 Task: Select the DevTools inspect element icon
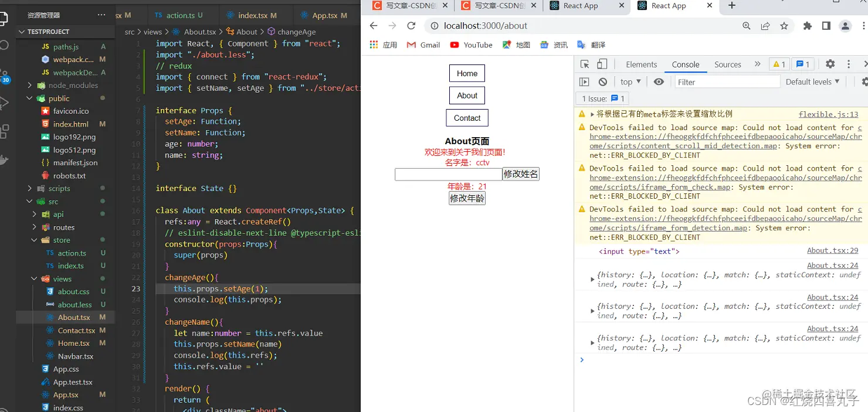pyautogui.click(x=584, y=64)
